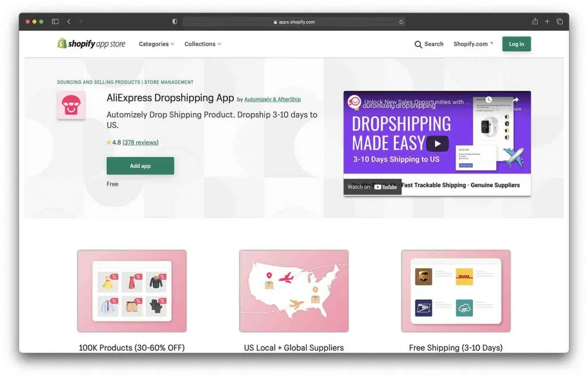Open the Free Shipping feature image
The width and height of the screenshot is (588, 378).
pyautogui.click(x=455, y=291)
